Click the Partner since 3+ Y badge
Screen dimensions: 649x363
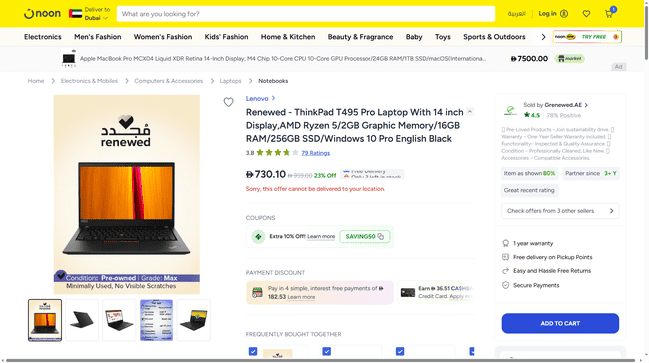click(591, 173)
